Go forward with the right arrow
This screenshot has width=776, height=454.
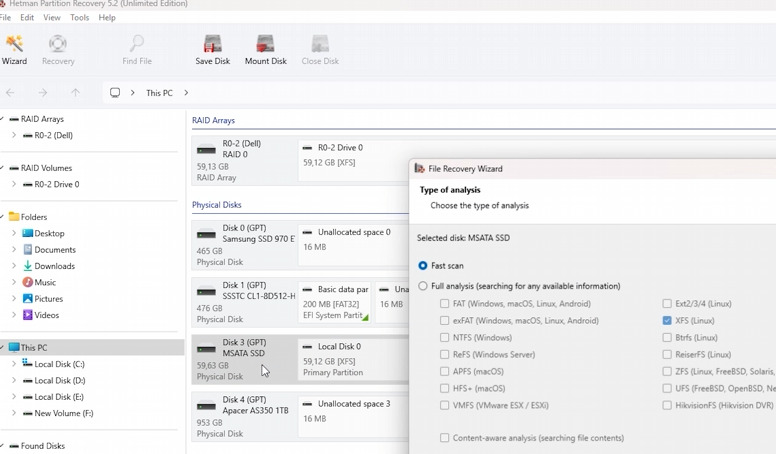(43, 93)
